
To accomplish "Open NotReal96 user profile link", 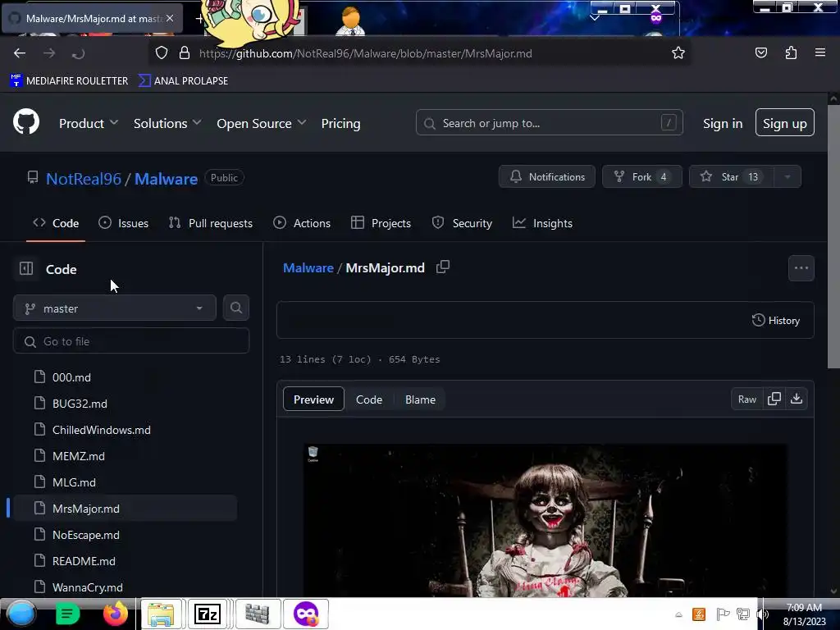I will pos(84,178).
